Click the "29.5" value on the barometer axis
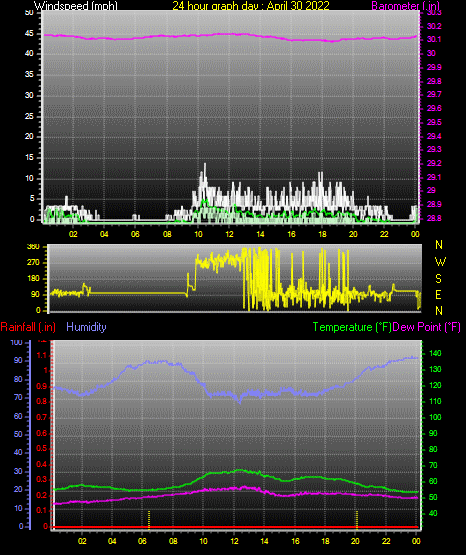The width and height of the screenshot is (466, 555). [x=434, y=122]
